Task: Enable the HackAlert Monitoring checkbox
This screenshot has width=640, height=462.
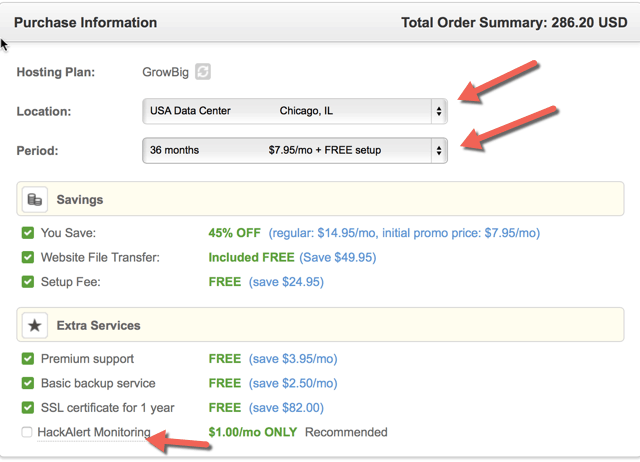Action: pyautogui.click(x=27, y=432)
